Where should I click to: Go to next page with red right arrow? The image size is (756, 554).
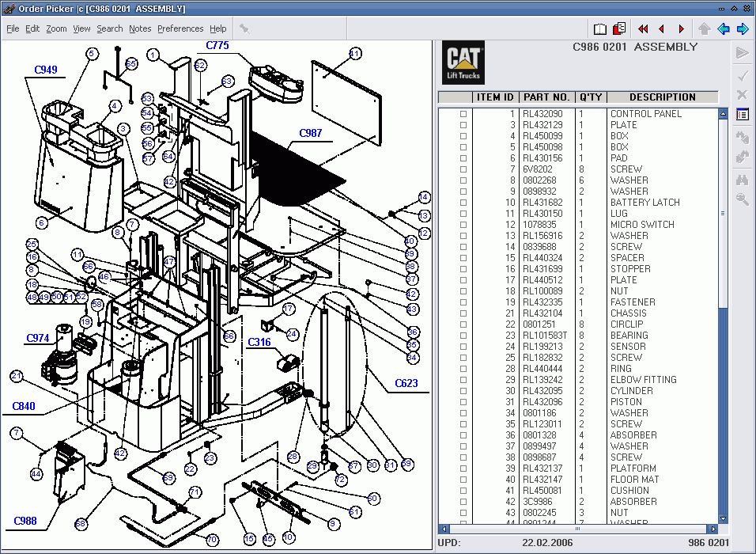coord(681,29)
